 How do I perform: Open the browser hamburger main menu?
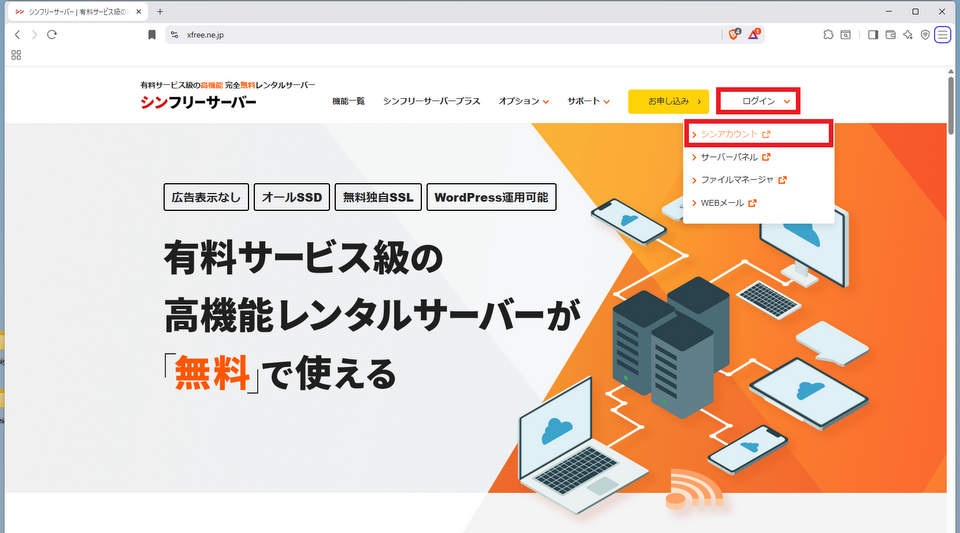tap(943, 34)
